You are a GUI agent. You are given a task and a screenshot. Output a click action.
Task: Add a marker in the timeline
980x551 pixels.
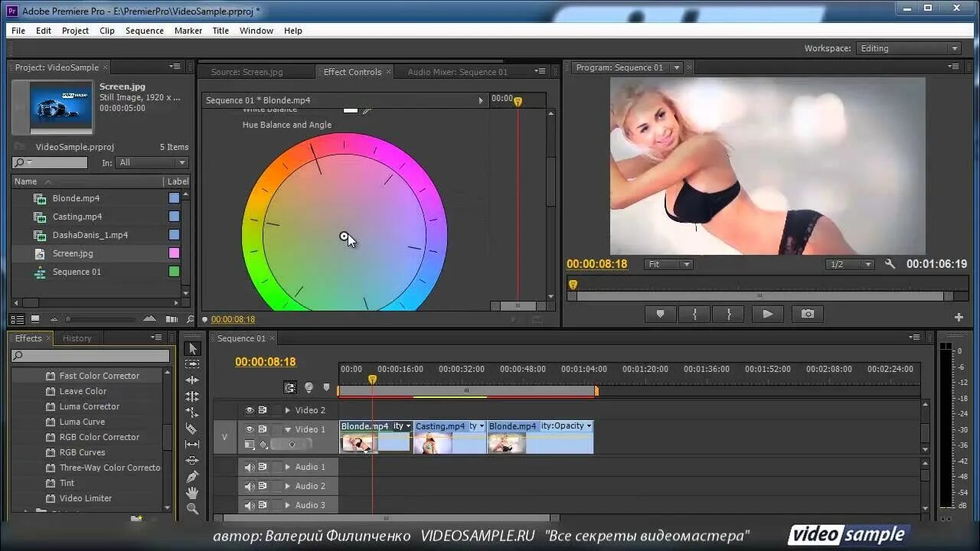pyautogui.click(x=327, y=388)
